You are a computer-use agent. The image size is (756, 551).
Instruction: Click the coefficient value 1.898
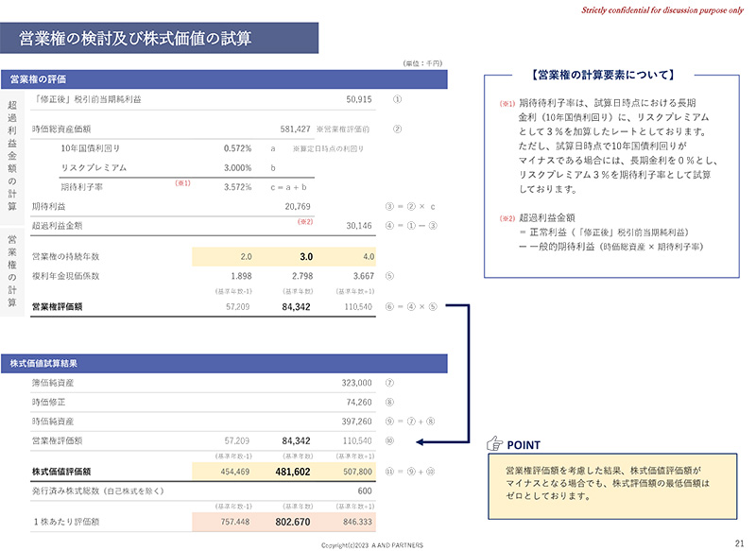(242, 276)
